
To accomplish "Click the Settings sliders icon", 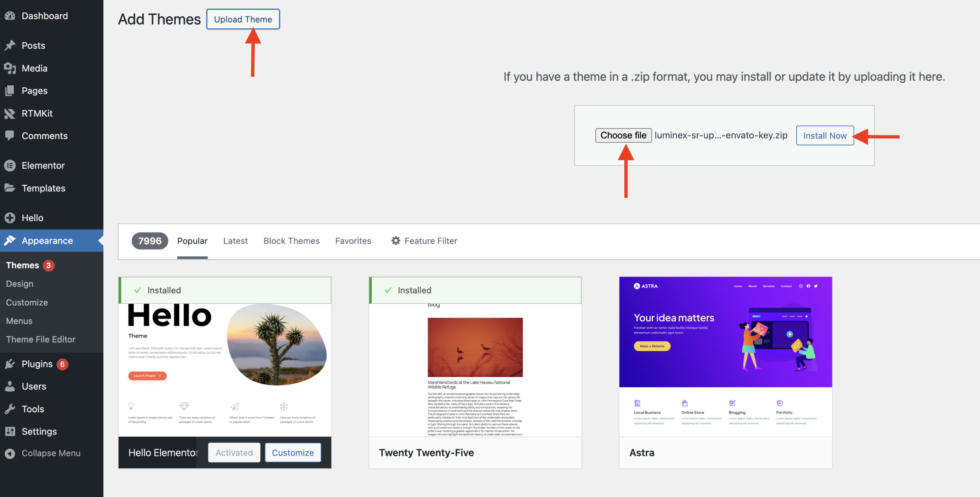I will point(10,431).
